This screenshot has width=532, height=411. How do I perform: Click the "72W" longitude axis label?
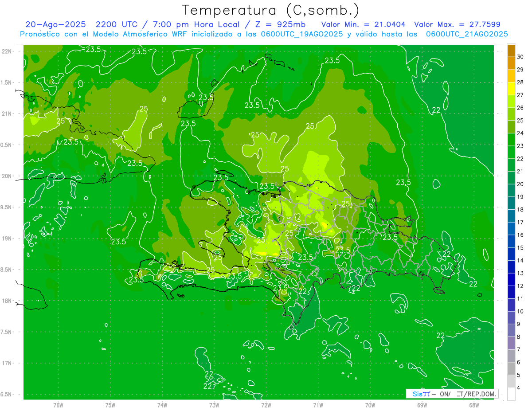[266, 405]
